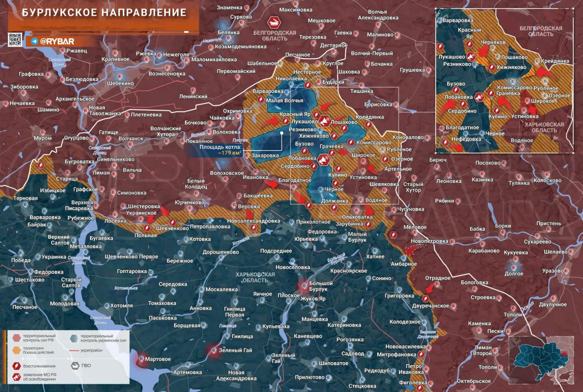Click the QR code beside @RYBAR
The width and height of the screenshot is (583, 392).
15,40
